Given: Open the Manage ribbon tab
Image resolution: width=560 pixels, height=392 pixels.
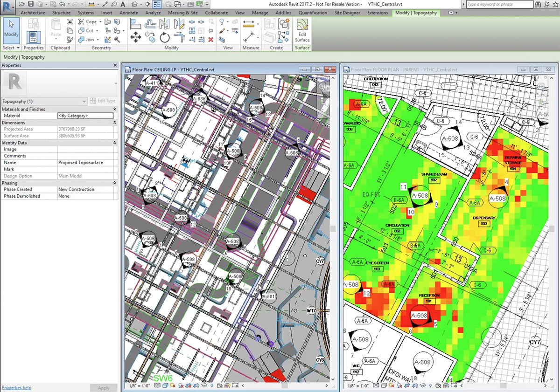Looking at the screenshot, I should click(x=260, y=13).
